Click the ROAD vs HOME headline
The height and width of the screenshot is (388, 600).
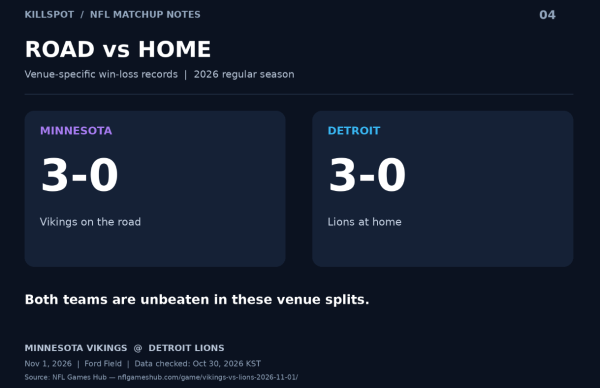[x=118, y=49]
